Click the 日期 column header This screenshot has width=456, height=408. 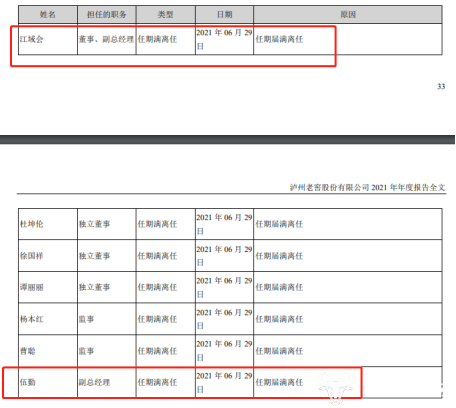(x=224, y=15)
